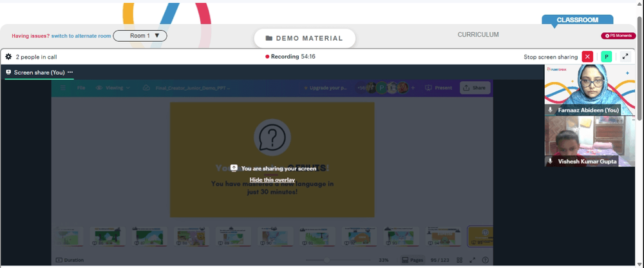Screen dimensions: 644x268
Task: Click switch to alternate room link
Action: click(81, 36)
